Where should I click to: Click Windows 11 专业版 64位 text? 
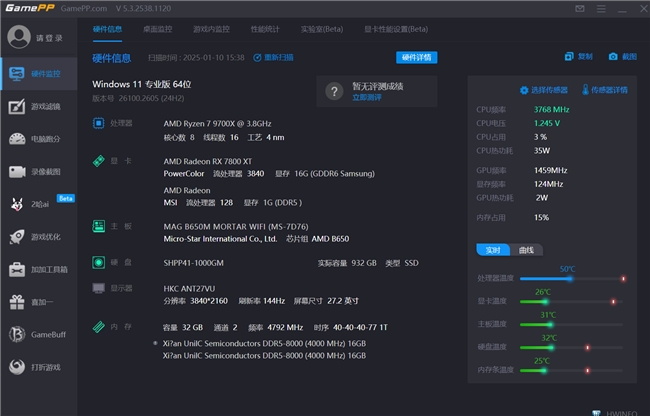coord(142,84)
